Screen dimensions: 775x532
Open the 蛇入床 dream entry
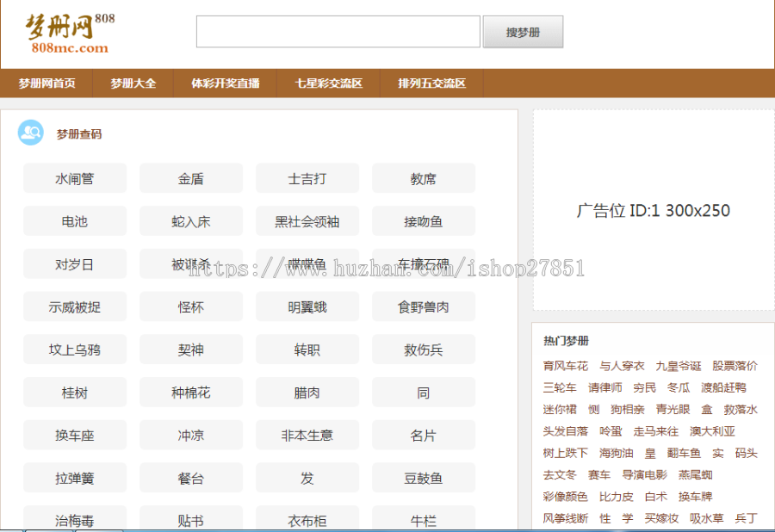[190, 220]
